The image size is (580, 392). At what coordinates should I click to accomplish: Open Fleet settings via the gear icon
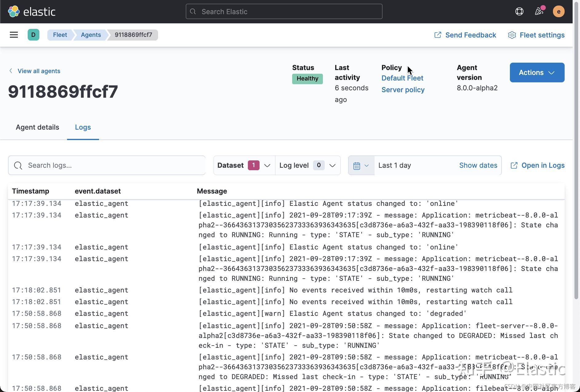pos(512,35)
